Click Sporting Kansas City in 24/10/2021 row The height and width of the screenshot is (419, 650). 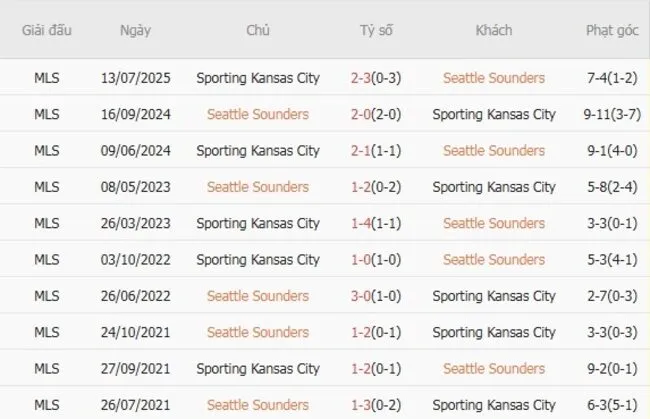[494, 332]
